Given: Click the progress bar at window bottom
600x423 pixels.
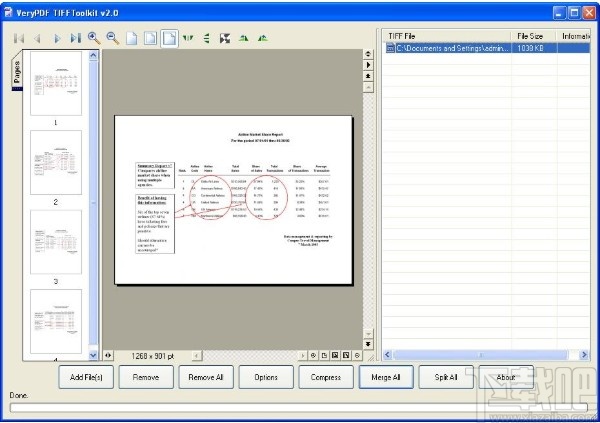Looking at the screenshot, I should [298, 407].
